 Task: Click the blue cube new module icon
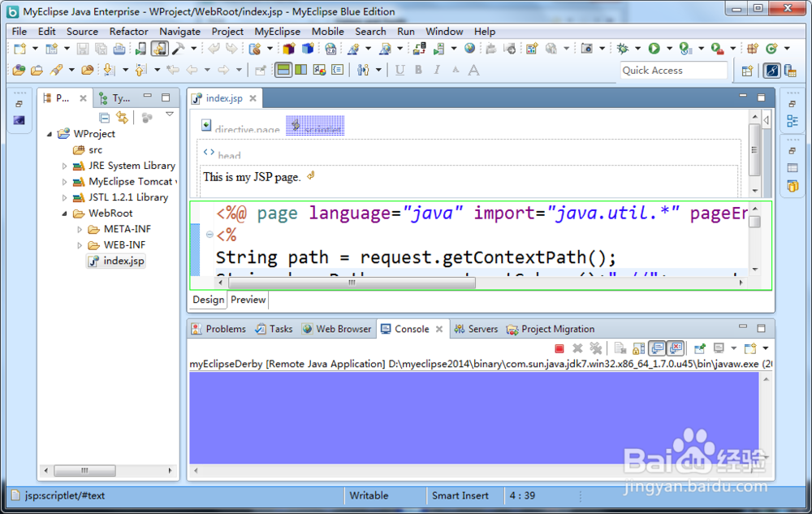308,49
